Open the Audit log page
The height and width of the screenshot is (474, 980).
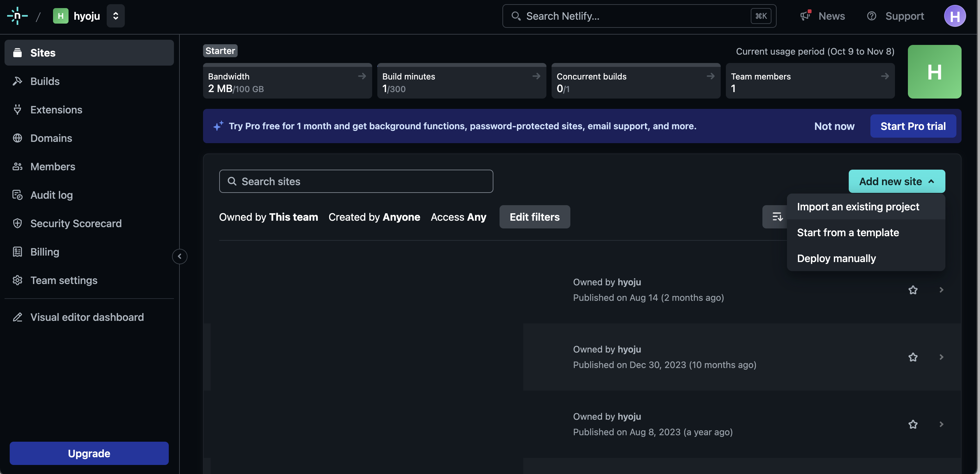[x=51, y=195]
